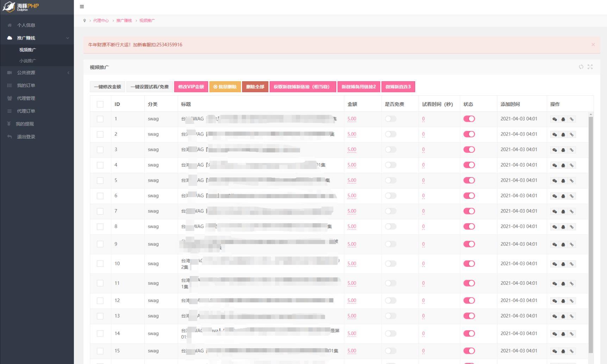
Task: Click the fullscreen icon in 视频推广 panel header
Action: (590, 67)
